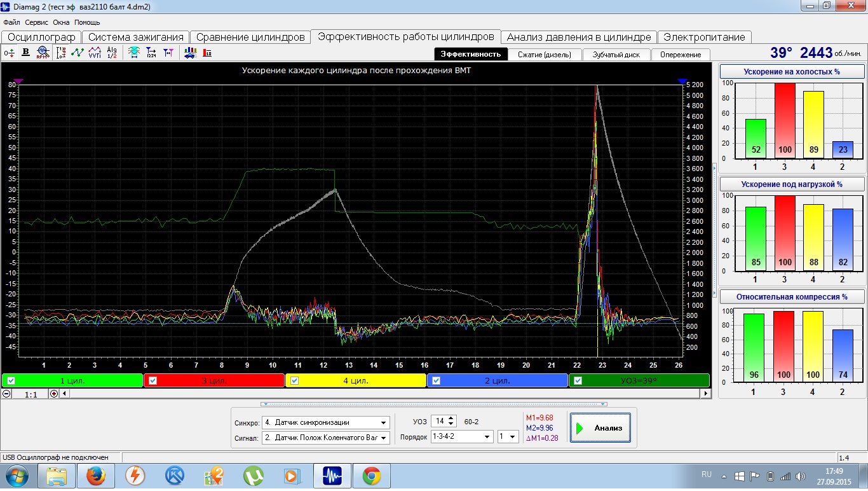Open Google Chrome from the taskbar

[372, 476]
